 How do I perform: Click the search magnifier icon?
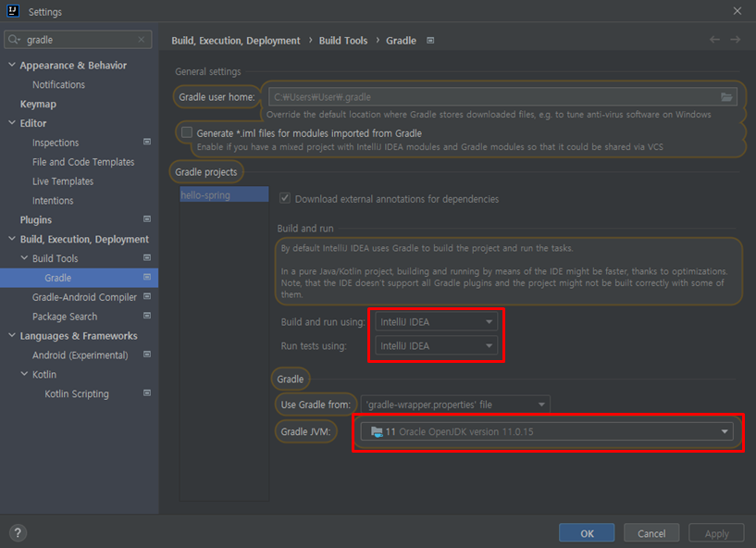14,40
